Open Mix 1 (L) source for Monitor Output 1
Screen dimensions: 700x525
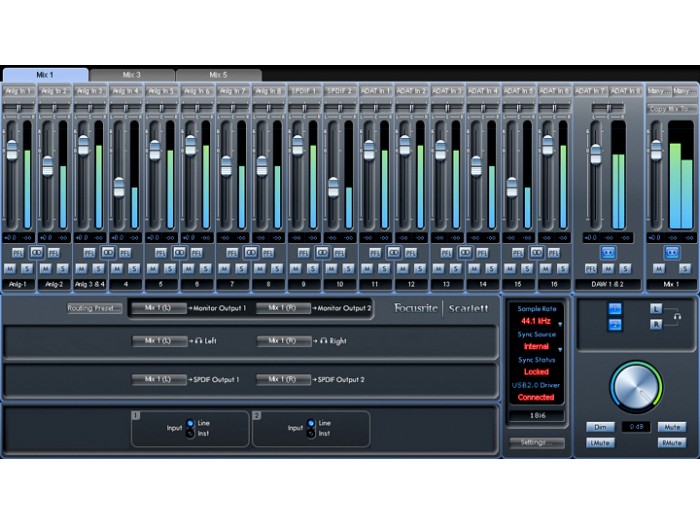pos(159,308)
